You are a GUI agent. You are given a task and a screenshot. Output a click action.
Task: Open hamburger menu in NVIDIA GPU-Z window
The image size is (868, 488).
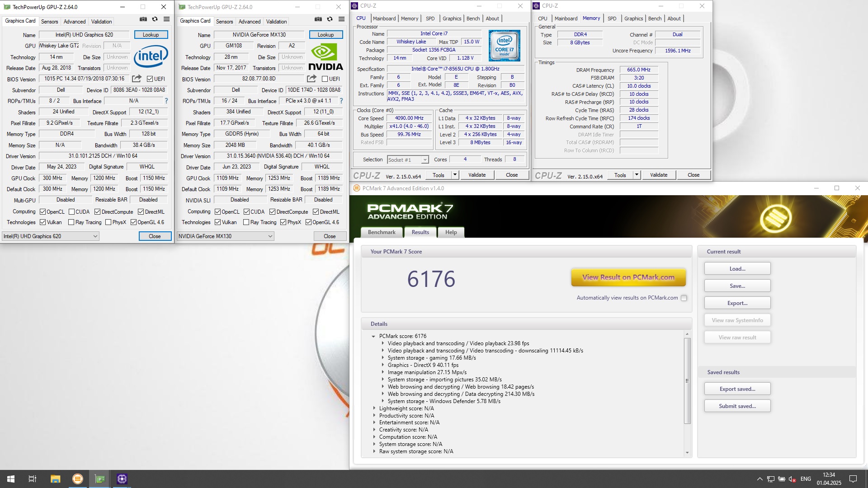pos(341,19)
